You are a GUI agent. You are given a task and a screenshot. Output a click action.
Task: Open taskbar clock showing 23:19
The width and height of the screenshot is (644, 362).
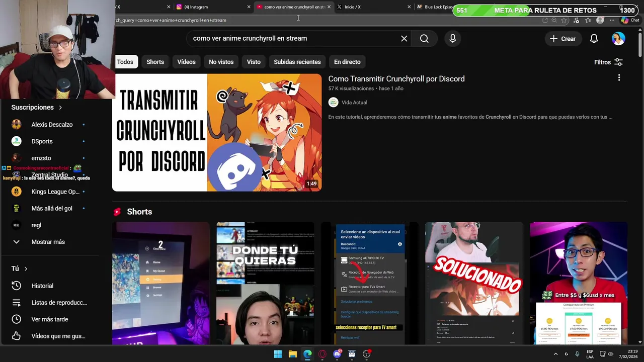click(x=628, y=354)
